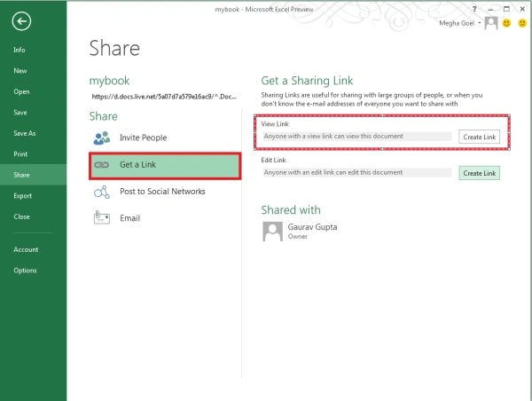The height and width of the screenshot is (401, 532).
Task: Click the Get a Sharing Link heading
Action: coord(307,81)
